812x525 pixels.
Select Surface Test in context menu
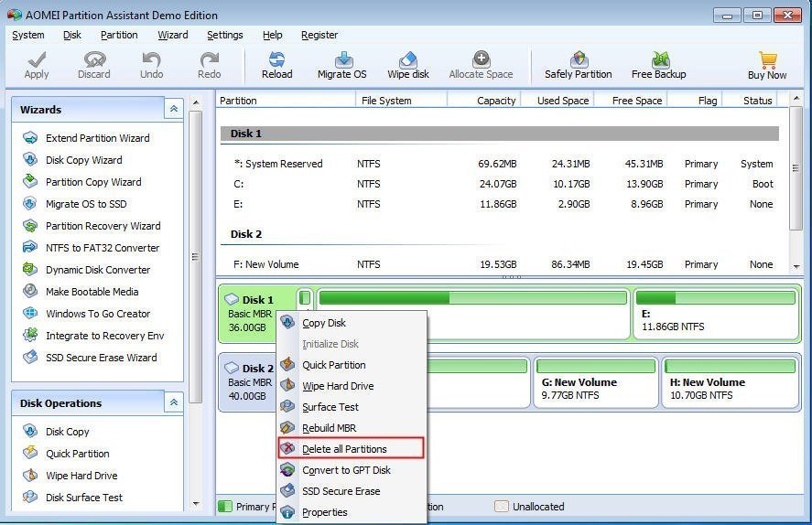click(352, 407)
